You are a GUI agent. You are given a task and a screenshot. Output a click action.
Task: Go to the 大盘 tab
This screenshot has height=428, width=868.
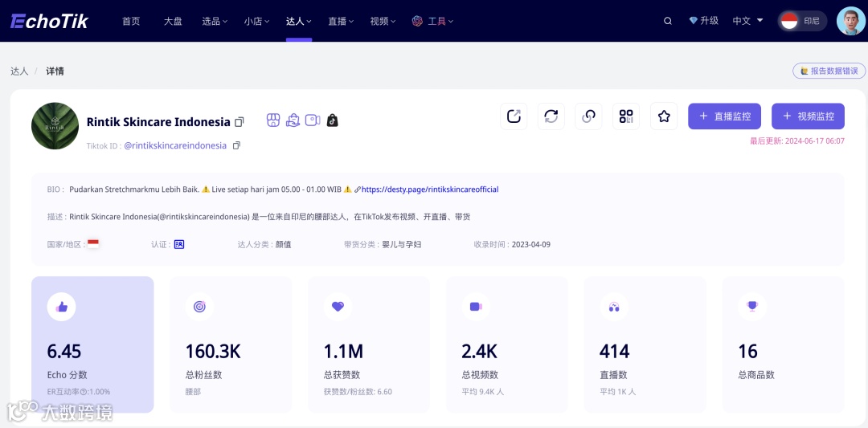(x=173, y=21)
